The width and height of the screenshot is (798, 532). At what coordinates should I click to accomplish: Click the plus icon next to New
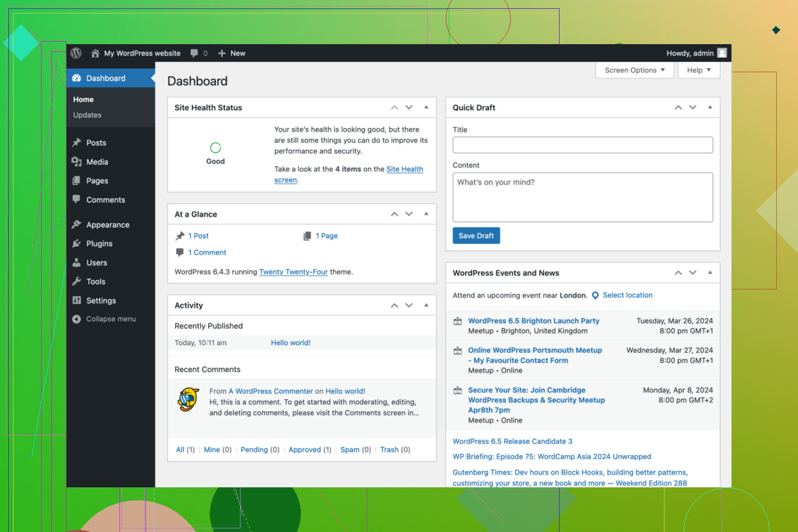tap(222, 53)
